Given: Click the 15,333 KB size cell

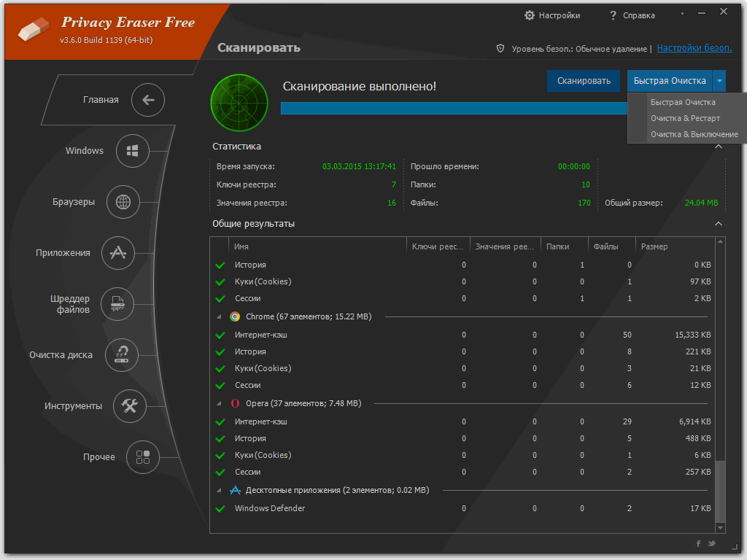Looking at the screenshot, I should coord(693,335).
